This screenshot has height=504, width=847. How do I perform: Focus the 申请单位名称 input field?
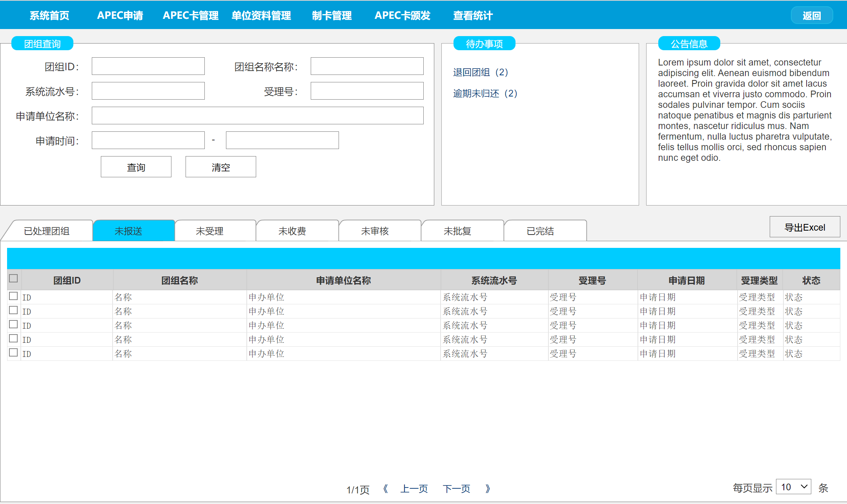point(258,116)
